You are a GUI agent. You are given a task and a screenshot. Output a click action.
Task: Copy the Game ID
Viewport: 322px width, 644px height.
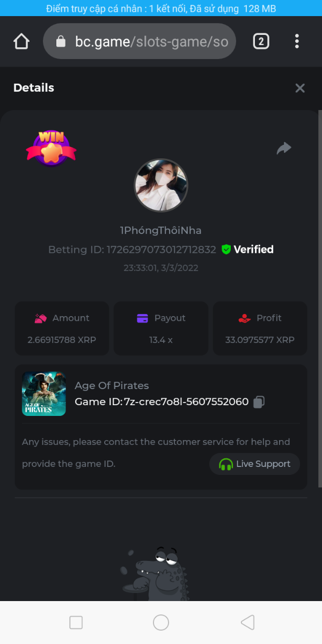(259, 402)
